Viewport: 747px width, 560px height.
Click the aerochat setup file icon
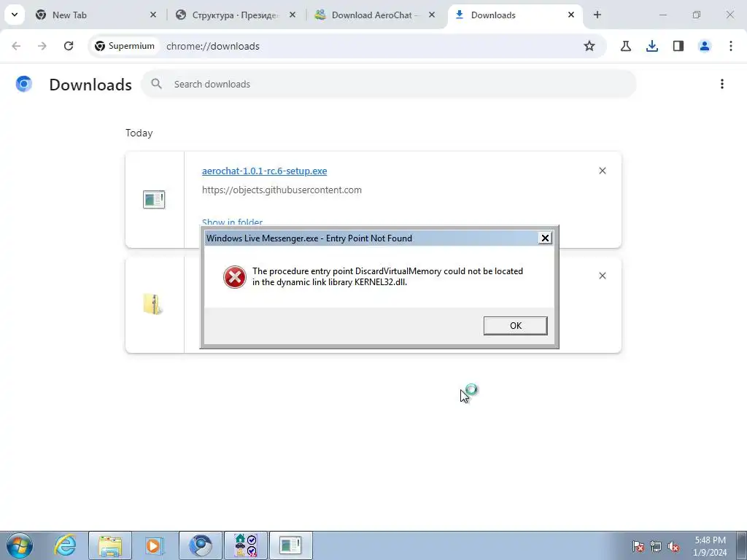[x=154, y=200]
